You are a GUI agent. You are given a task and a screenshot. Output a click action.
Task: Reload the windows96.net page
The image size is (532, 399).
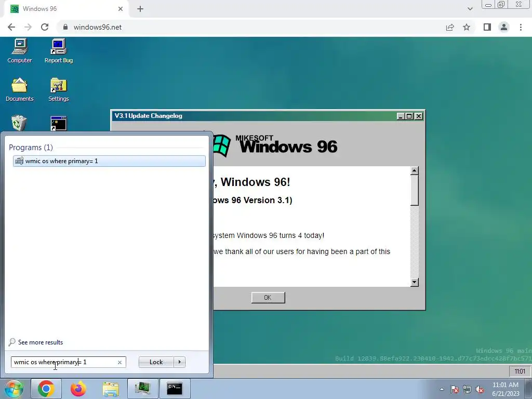45,27
